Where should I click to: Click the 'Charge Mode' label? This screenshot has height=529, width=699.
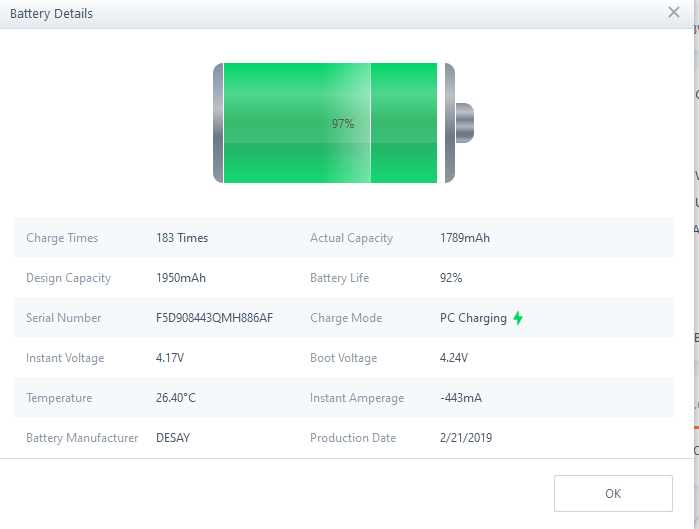[x=346, y=318]
